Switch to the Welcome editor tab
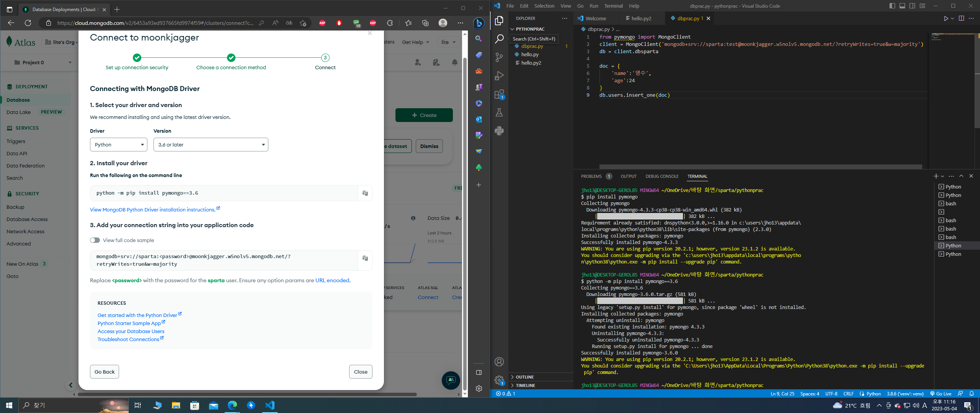 click(x=596, y=18)
